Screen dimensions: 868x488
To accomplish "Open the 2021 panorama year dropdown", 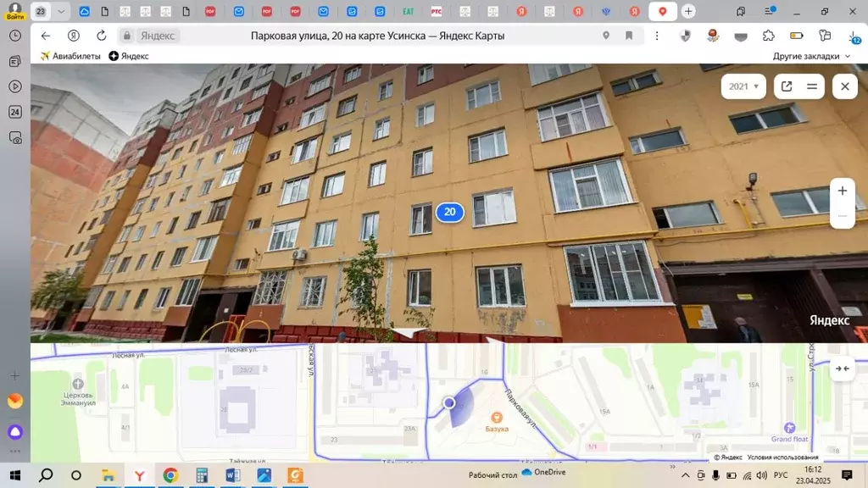I will tap(743, 86).
